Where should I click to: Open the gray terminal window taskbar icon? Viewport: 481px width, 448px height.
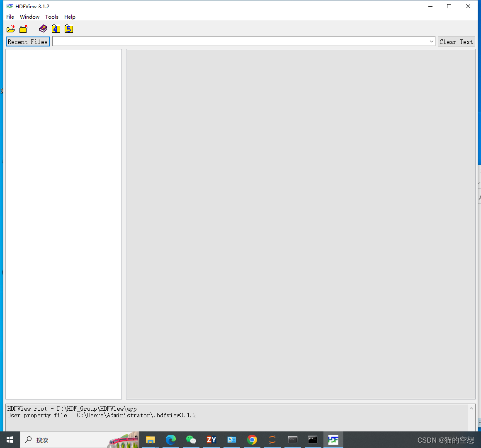point(293,440)
